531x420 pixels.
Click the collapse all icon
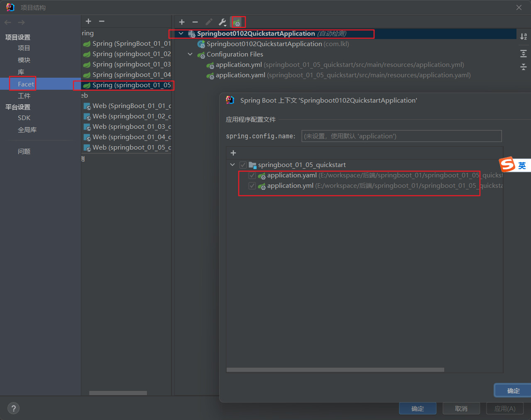tap(524, 66)
